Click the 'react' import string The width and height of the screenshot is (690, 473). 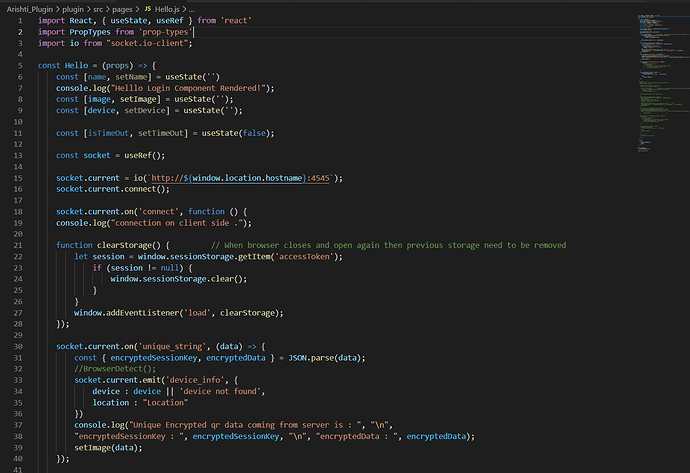click(236, 20)
